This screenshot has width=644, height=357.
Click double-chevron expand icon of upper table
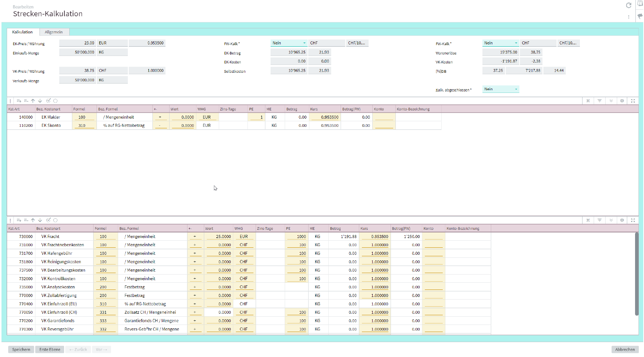(x=611, y=101)
